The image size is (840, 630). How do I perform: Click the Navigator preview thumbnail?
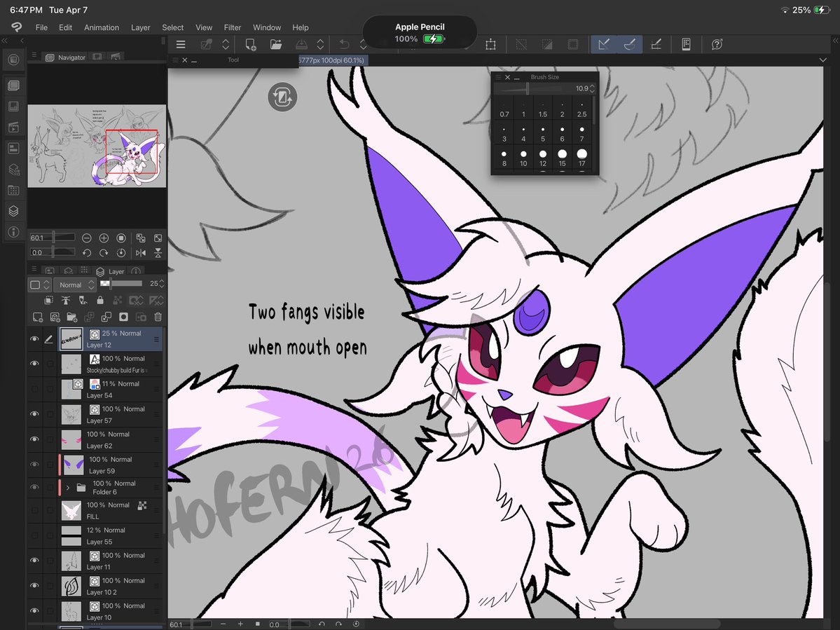tap(97, 146)
